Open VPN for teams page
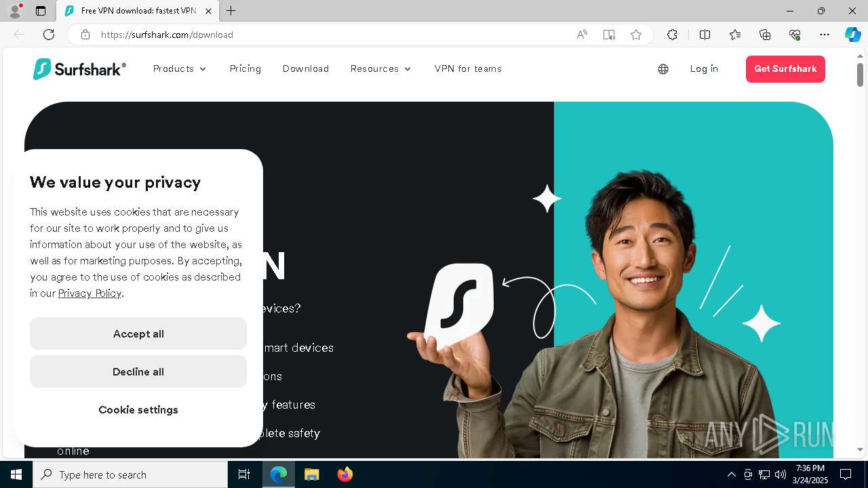Screen dimensions: 868x488 (x=468, y=69)
